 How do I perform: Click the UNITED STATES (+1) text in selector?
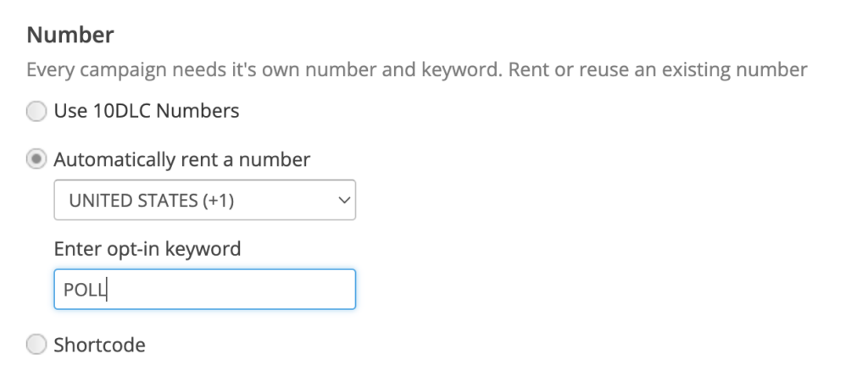[x=152, y=200]
